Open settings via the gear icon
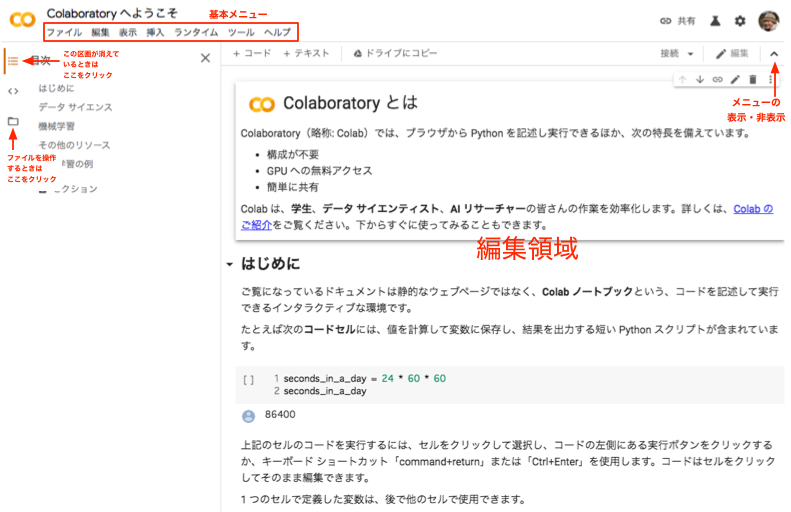 (740, 20)
